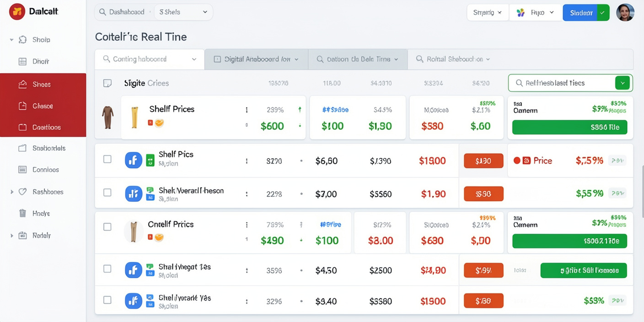
Task: Toggle the checkbox on the last table row
Action: tap(107, 300)
